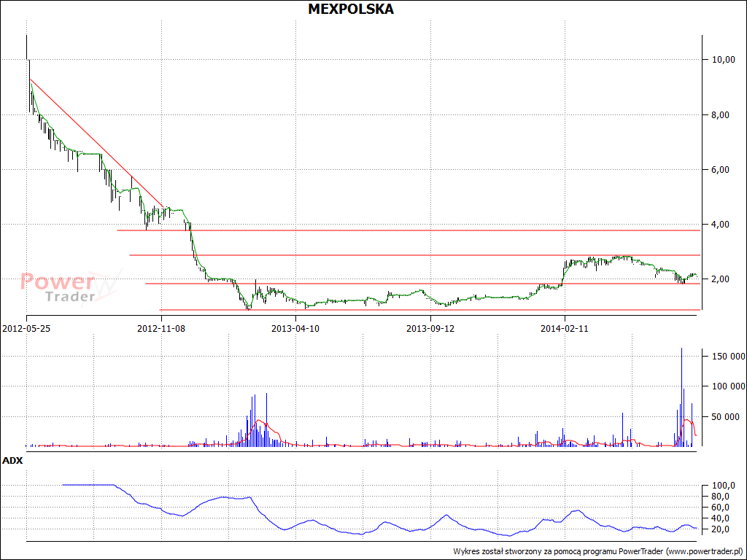Click the tallest volume bar spike
This screenshot has height=560, width=747.
(x=681, y=397)
